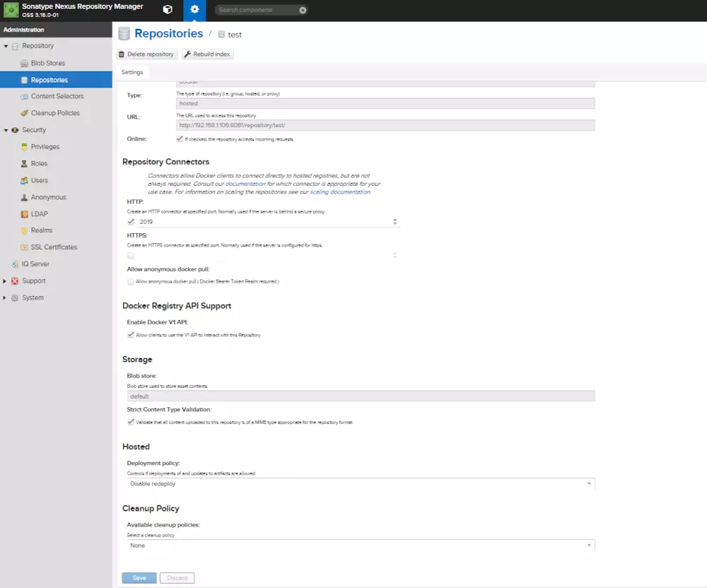Collapse the Repository tree section
Viewport: 707px width, 588px height.
click(x=6, y=46)
